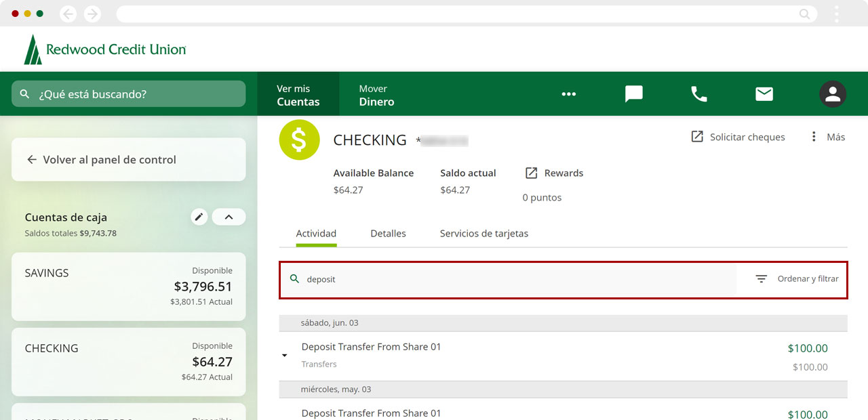
Task: Click the pencil edit icon for Cuentas de caja
Action: click(199, 217)
